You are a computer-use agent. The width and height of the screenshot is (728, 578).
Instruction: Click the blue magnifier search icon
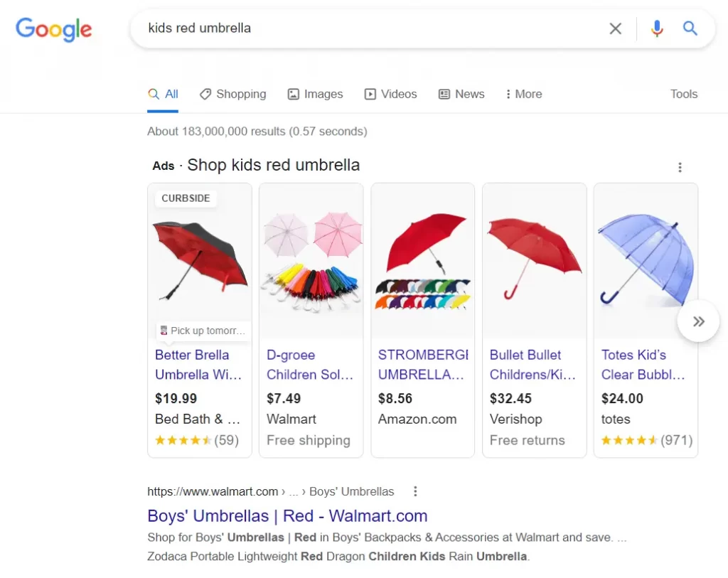[690, 28]
